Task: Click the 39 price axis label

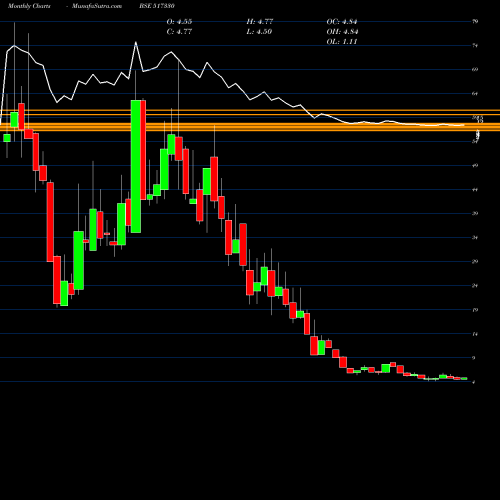Action: (x=475, y=214)
